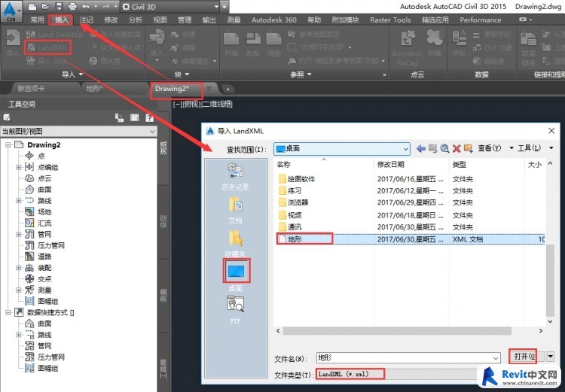Image resolution: width=565 pixels, height=392 pixels.
Task: Expand the 点编组 tree node
Action: 19,167
